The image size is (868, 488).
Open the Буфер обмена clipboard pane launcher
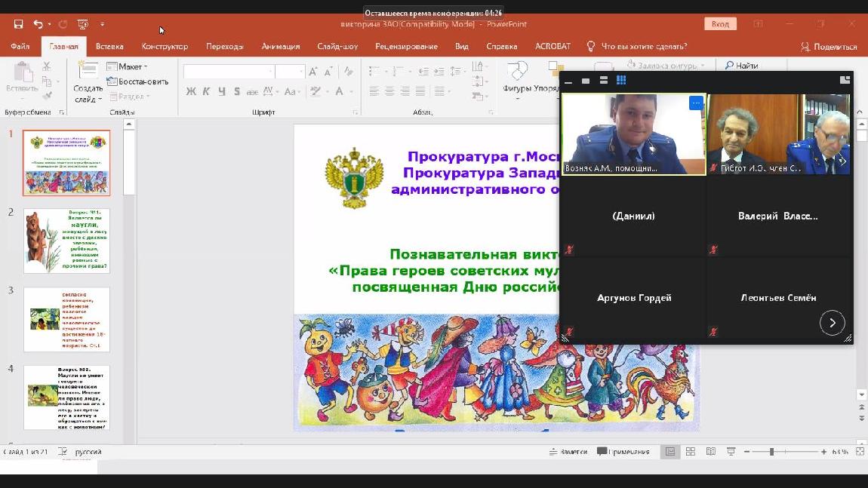61,112
